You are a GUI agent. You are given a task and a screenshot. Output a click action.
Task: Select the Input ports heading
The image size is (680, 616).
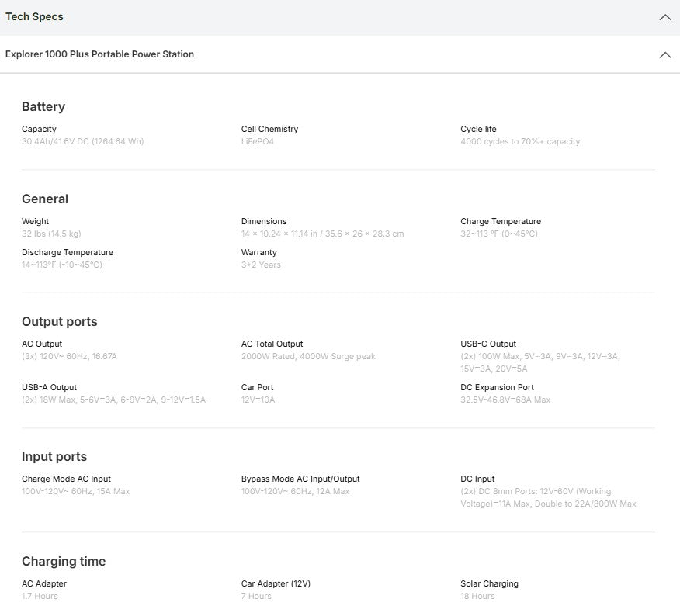(x=54, y=456)
